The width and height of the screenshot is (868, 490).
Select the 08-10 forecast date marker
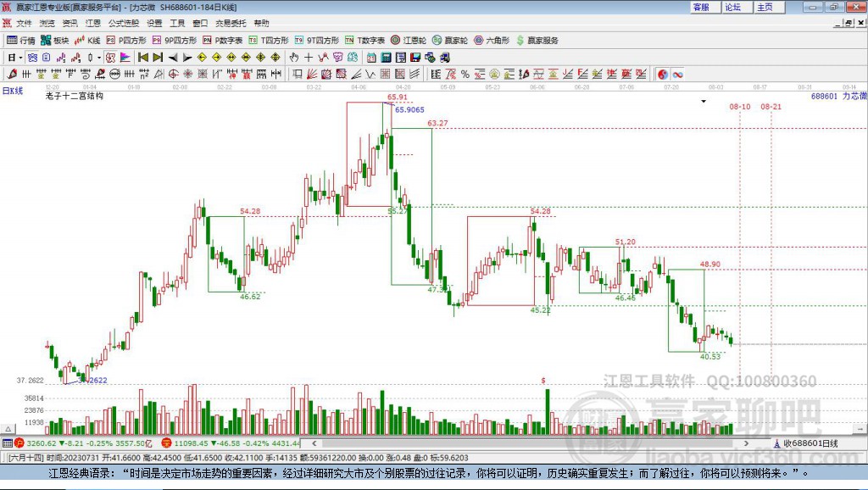click(739, 106)
